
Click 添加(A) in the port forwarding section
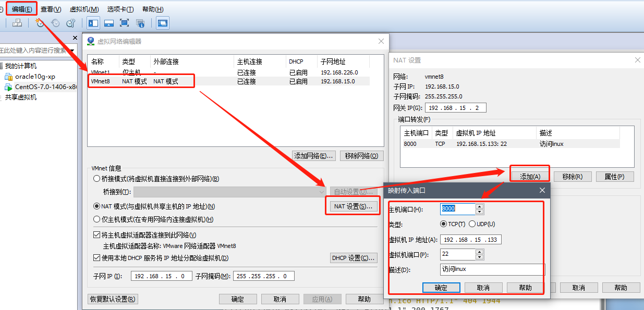[529, 177]
